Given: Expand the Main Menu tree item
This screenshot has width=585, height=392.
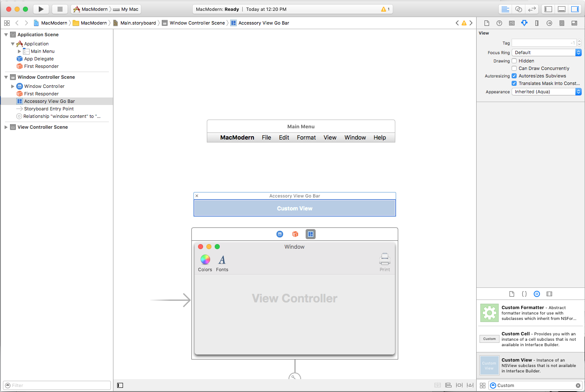Looking at the screenshot, I should 19,51.
